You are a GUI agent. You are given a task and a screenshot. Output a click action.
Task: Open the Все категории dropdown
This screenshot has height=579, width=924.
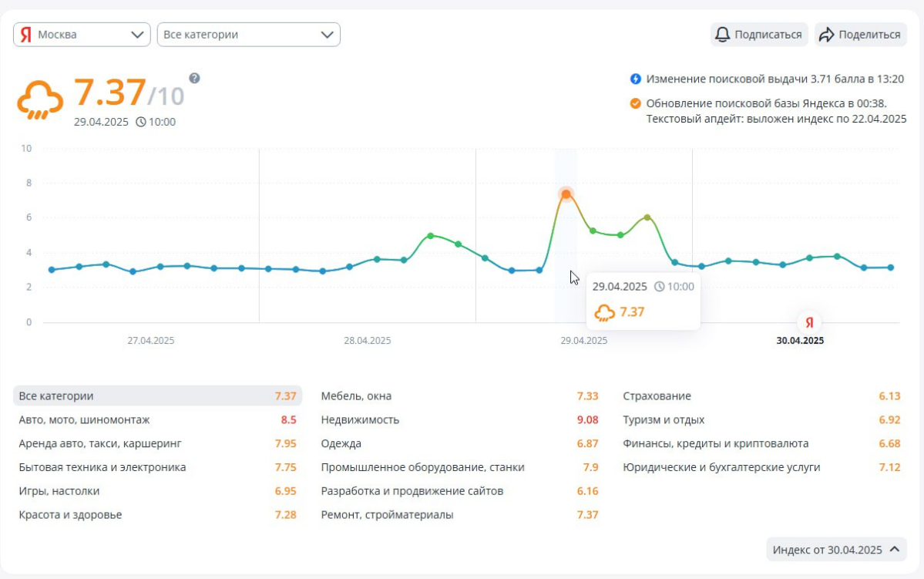pyautogui.click(x=248, y=35)
